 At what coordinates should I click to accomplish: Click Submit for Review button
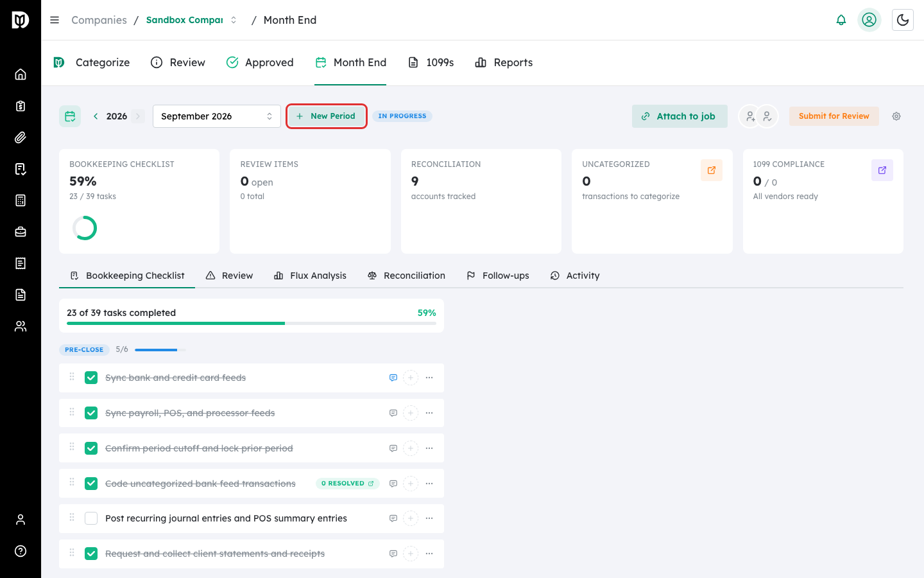(834, 116)
